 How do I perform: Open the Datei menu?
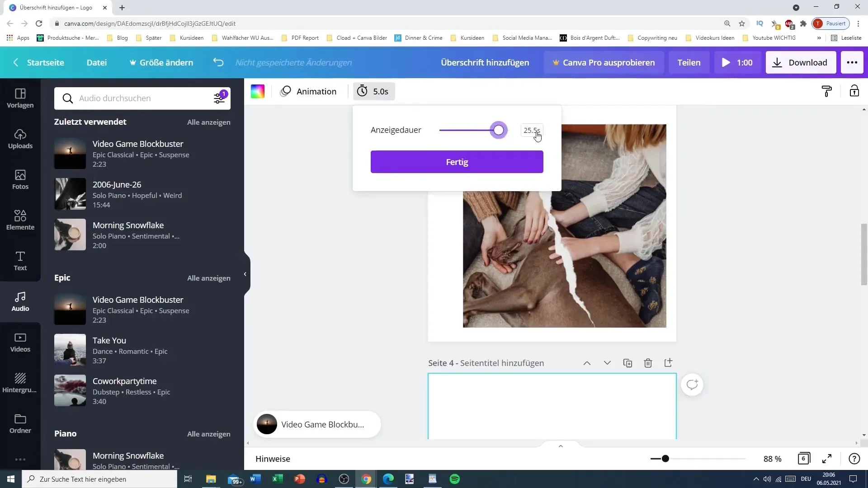point(97,62)
